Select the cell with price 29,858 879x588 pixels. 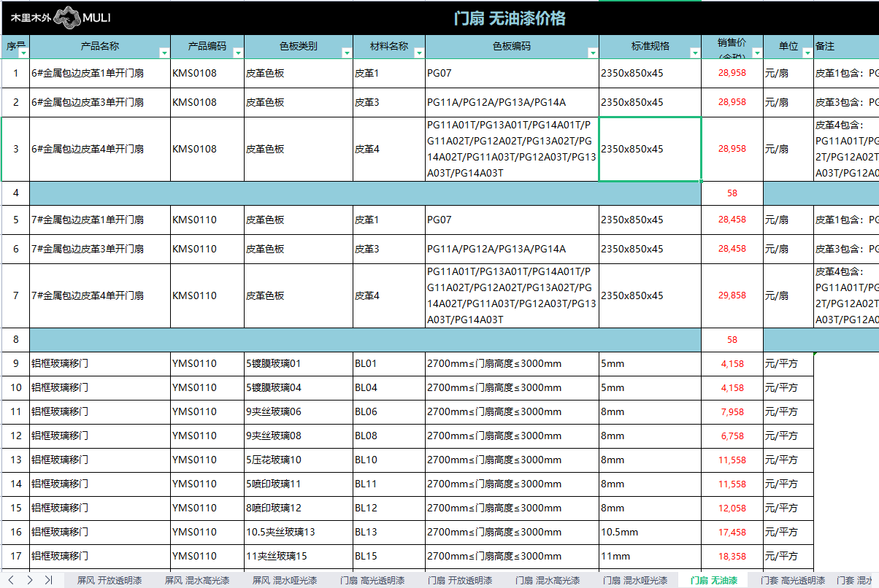tap(732, 295)
